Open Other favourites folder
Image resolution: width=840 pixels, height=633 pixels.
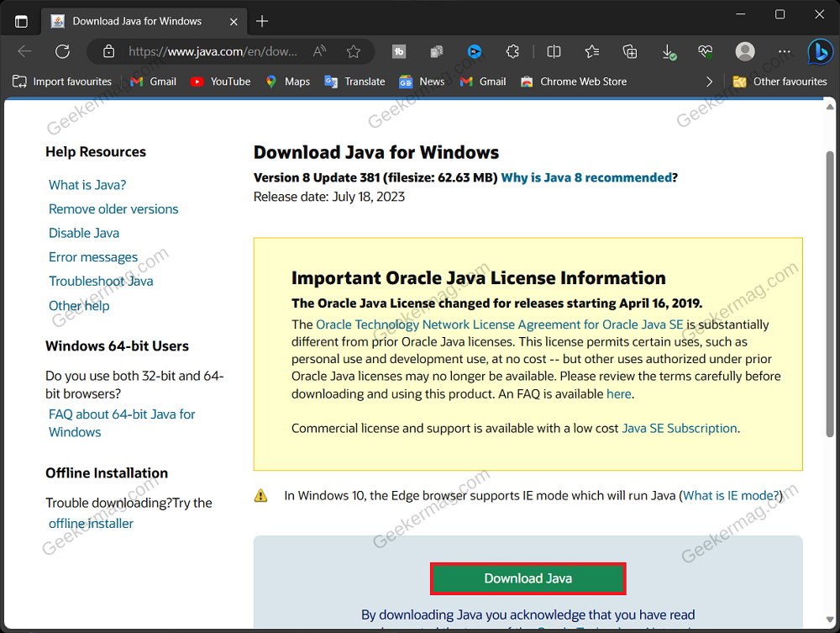pyautogui.click(x=780, y=82)
